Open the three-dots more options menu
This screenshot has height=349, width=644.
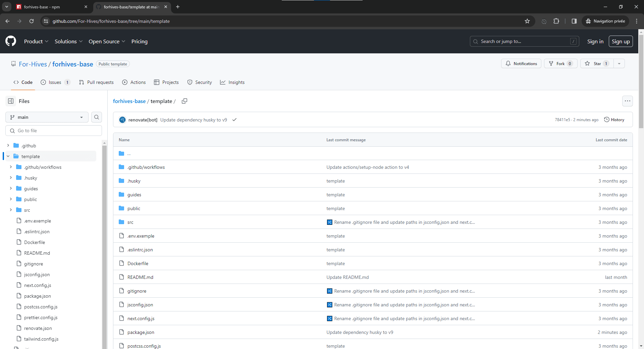tap(627, 101)
